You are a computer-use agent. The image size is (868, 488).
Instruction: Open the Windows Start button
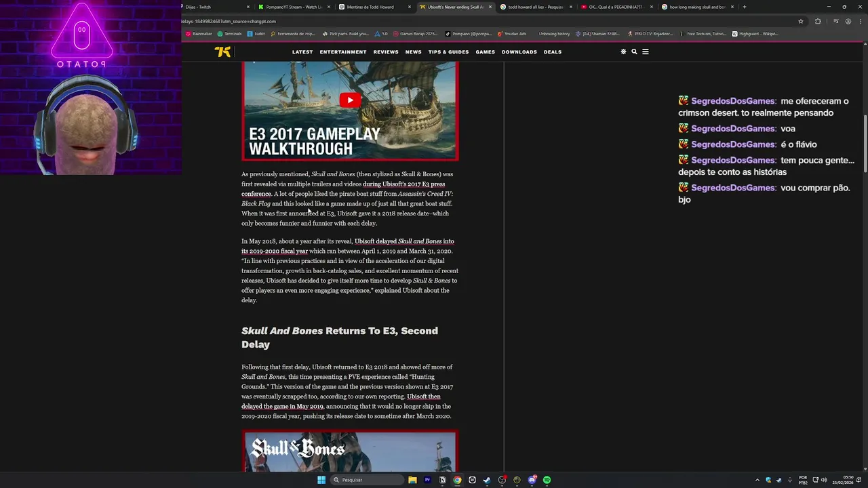pos(321,480)
